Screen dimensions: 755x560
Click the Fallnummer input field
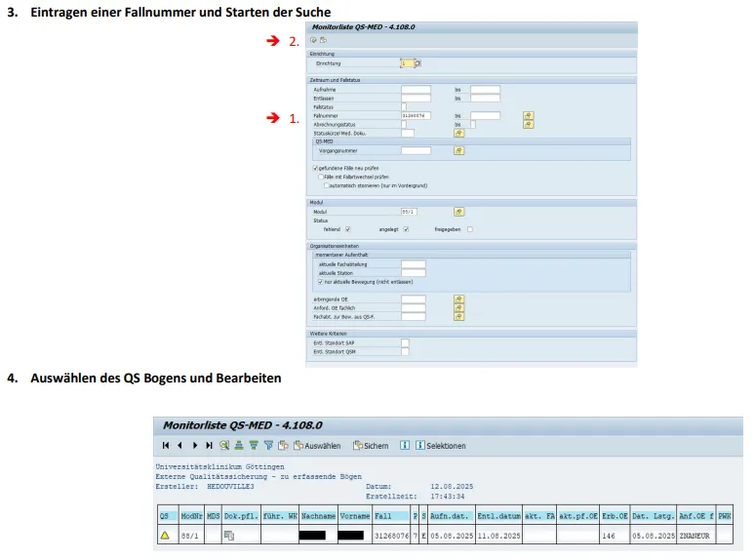pyautogui.click(x=416, y=115)
